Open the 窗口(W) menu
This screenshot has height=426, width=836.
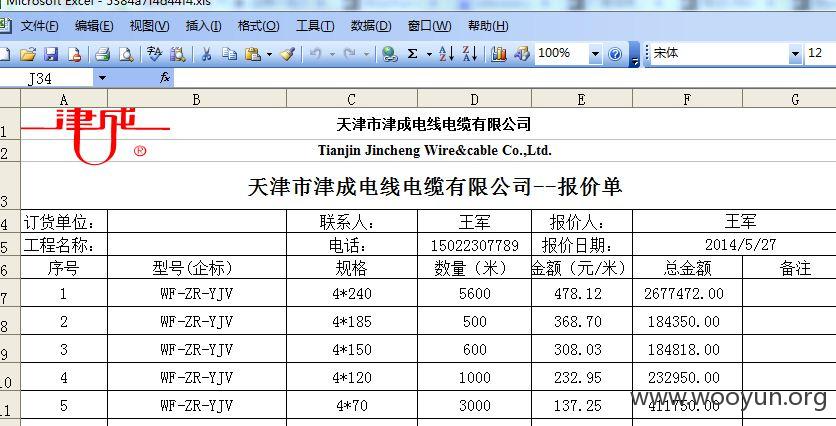click(x=429, y=26)
